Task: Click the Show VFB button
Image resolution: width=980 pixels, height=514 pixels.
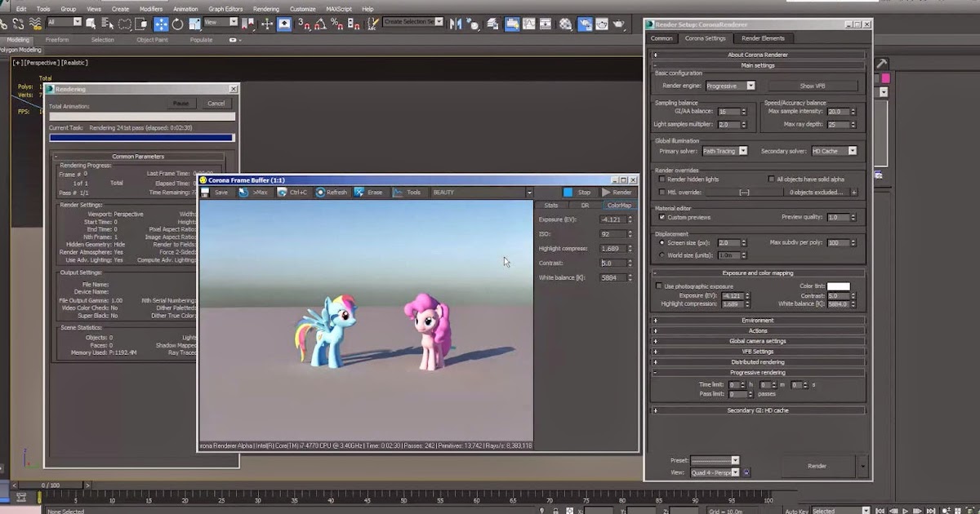Action: click(x=812, y=86)
